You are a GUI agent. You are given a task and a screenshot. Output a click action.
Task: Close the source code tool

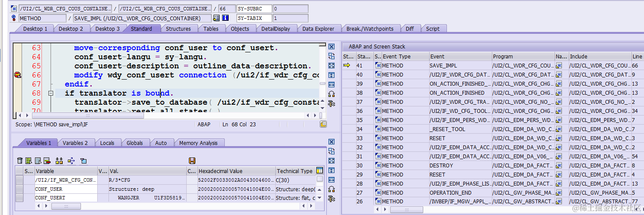[x=332, y=47]
